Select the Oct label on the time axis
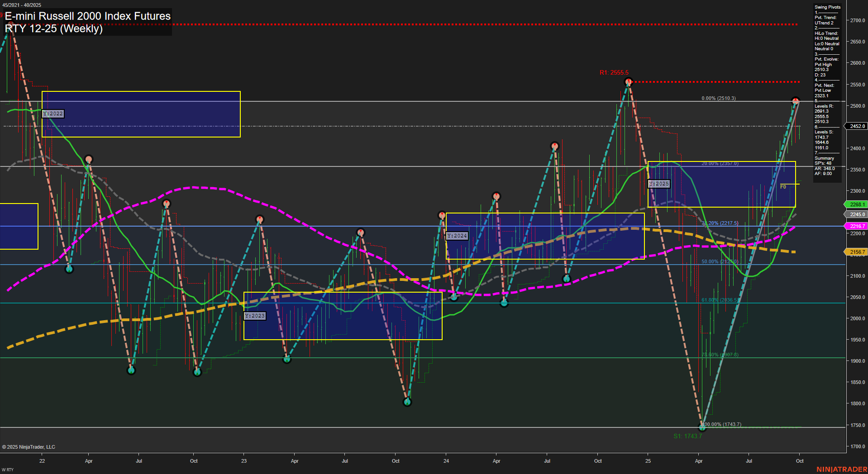868x474 pixels. coord(800,461)
